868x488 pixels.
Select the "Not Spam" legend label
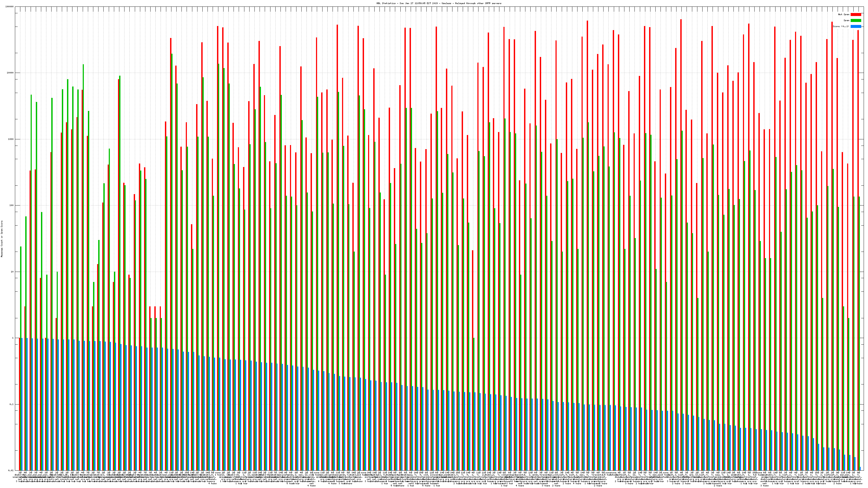[x=844, y=14]
